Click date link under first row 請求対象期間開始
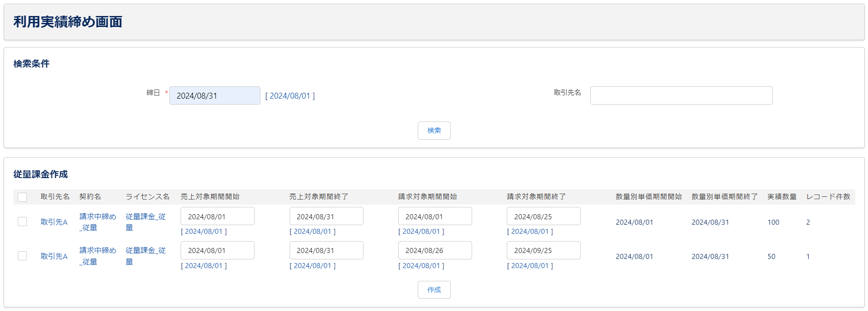 coord(421,232)
